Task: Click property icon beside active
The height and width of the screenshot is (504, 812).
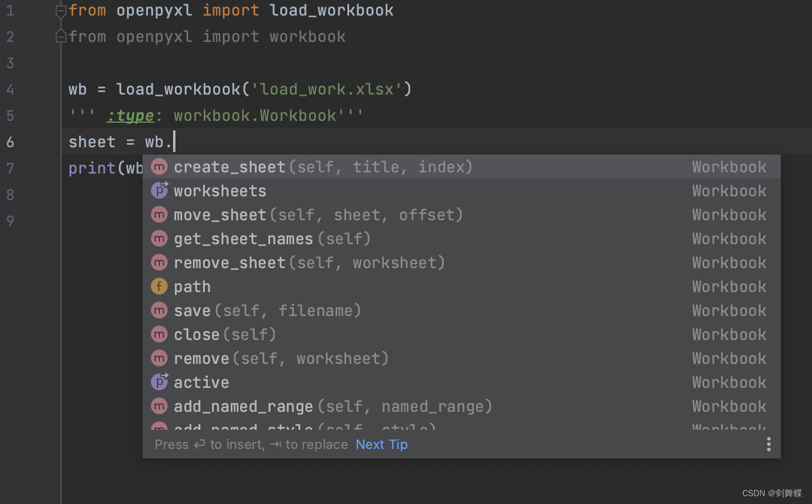Action: coord(159,382)
